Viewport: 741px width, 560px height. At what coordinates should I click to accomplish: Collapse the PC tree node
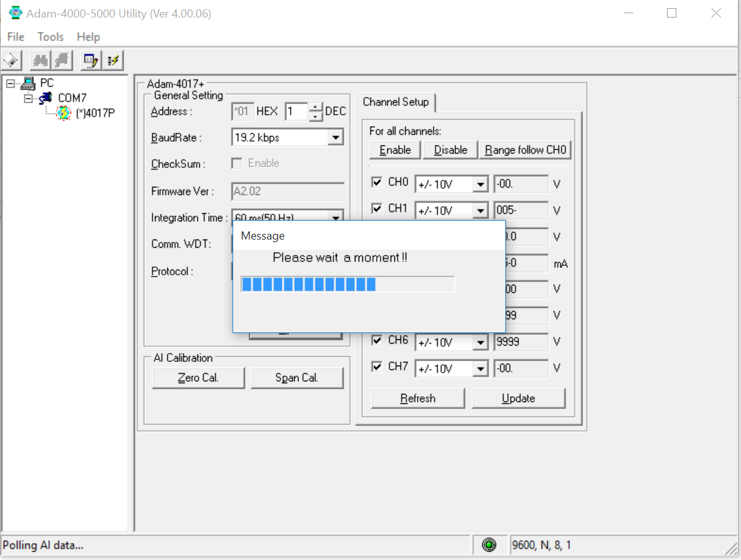11,83
